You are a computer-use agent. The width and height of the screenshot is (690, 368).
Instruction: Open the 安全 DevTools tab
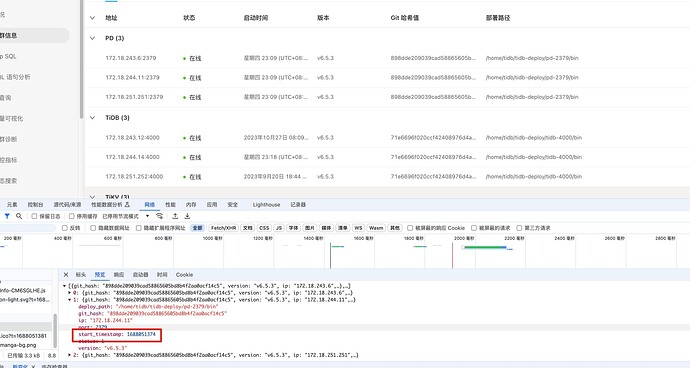tap(233, 205)
